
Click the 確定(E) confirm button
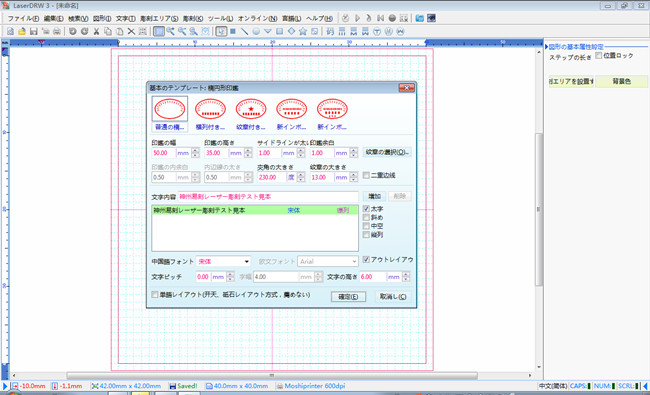tap(348, 297)
